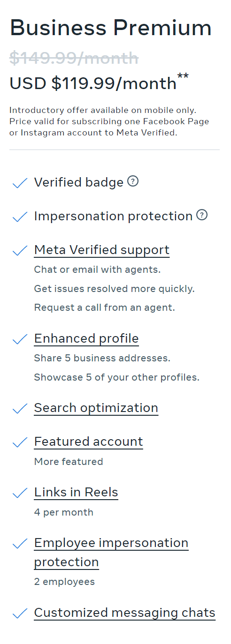Open the Employee impersonation protection link
Viewport: 231px width, 644px height.
point(111,552)
